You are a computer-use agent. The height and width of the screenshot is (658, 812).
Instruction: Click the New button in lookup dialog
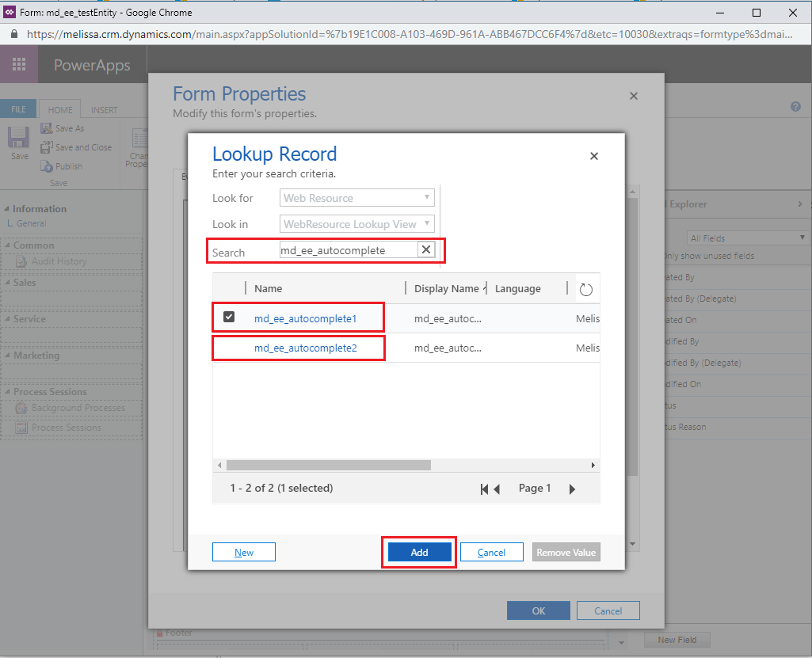coord(244,552)
